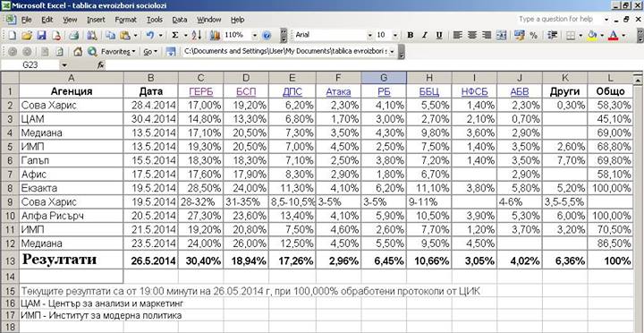Image resolution: width=644 pixels, height=333 pixels.
Task: Click the Permission document icon
Action: pos(55,35)
